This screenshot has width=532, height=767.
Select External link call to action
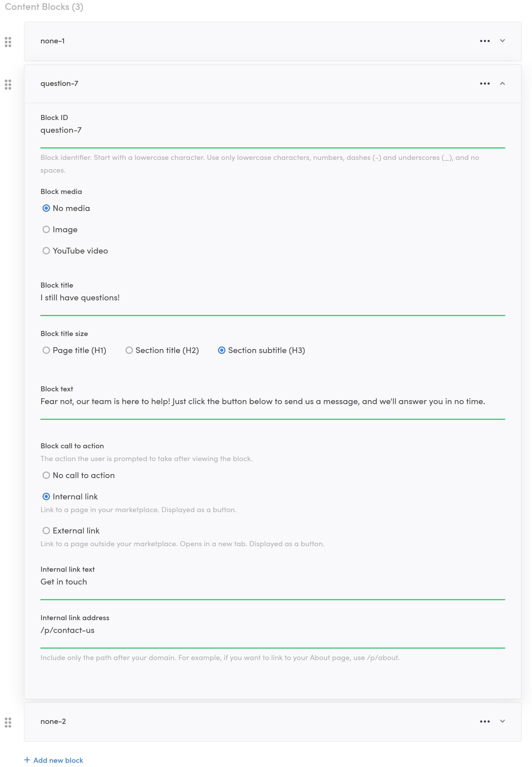coord(46,530)
